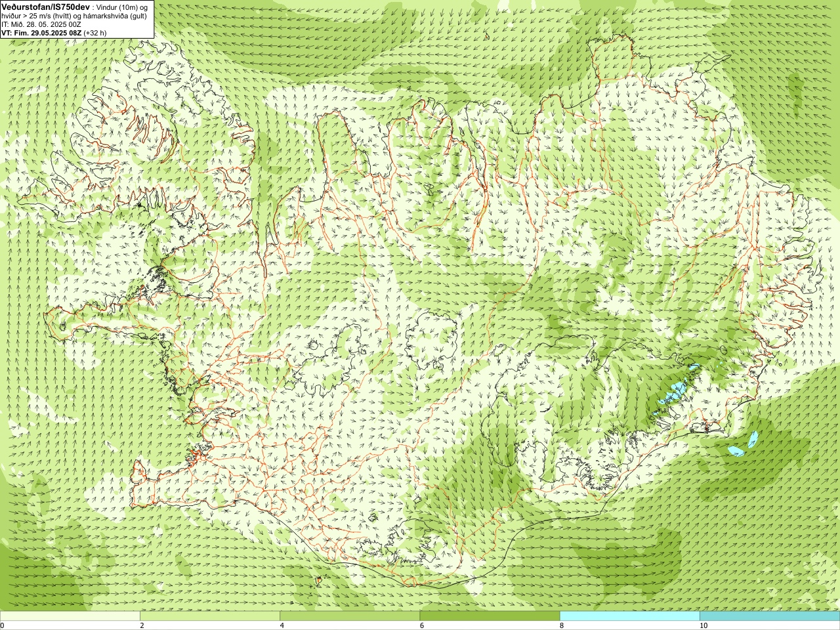Click the 'IT: Mið. 28. 05. 2025 00Z' line

[x=41, y=24]
